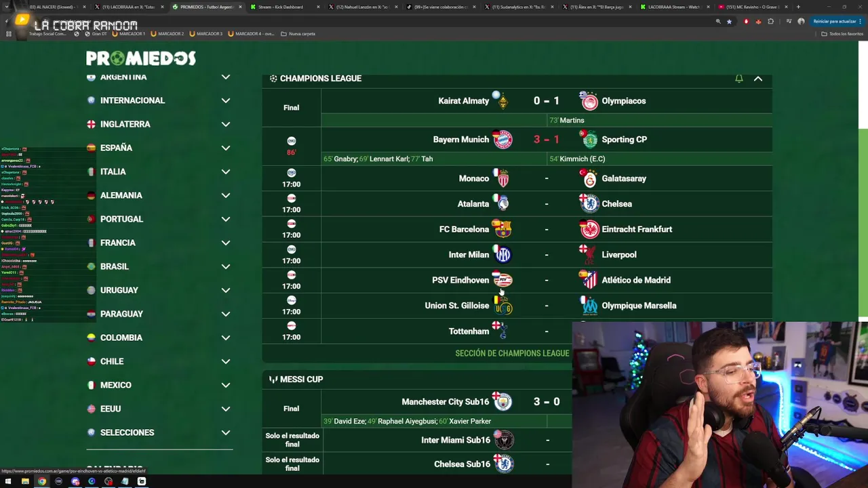The width and height of the screenshot is (868, 488).
Task: Click the Galatasaray club crest
Action: pos(589,178)
